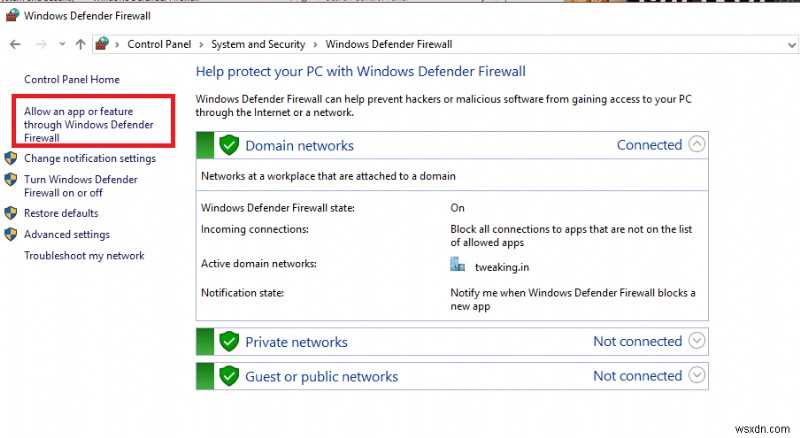Open recent locations dropdown arrow

point(62,44)
